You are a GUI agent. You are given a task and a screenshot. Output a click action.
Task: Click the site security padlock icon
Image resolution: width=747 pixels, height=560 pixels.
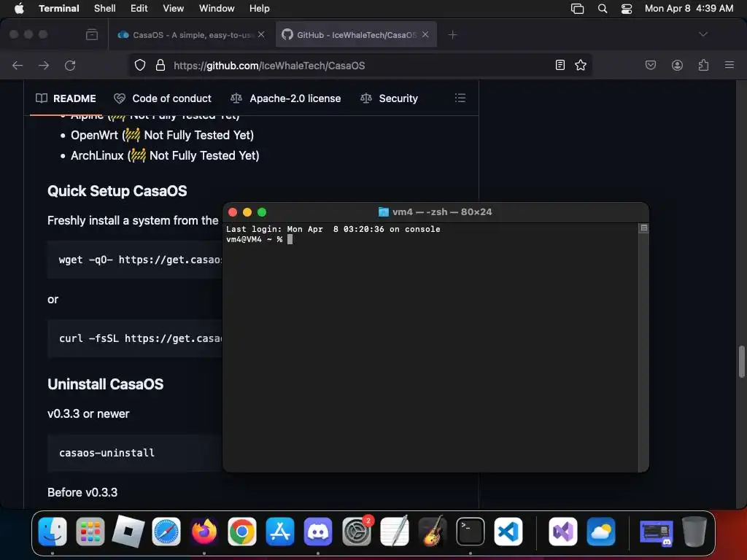160,65
